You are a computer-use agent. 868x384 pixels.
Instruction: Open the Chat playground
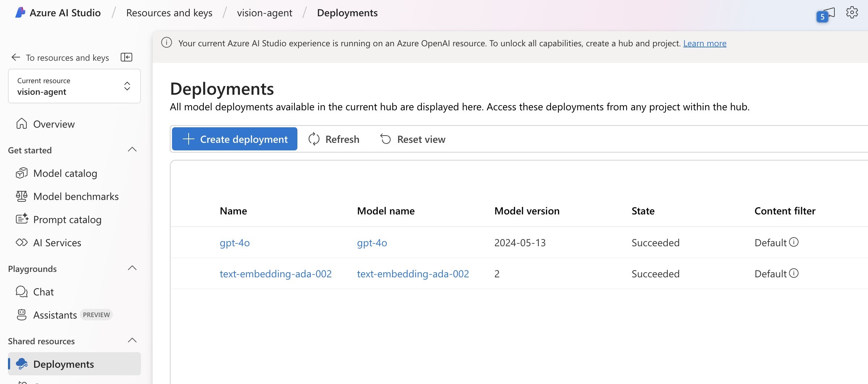[43, 291]
